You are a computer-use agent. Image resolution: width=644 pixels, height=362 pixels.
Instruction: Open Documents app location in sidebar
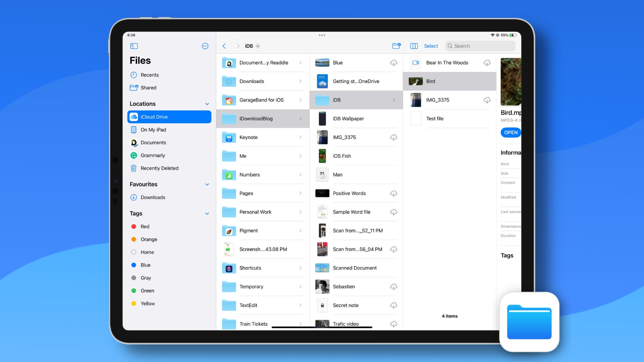pos(169,142)
